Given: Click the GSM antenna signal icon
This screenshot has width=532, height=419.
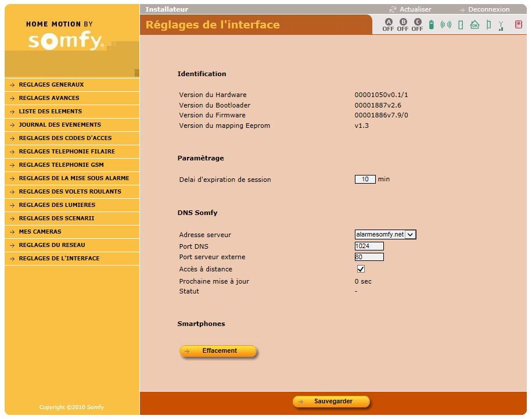Looking at the screenshot, I should tap(501, 25).
